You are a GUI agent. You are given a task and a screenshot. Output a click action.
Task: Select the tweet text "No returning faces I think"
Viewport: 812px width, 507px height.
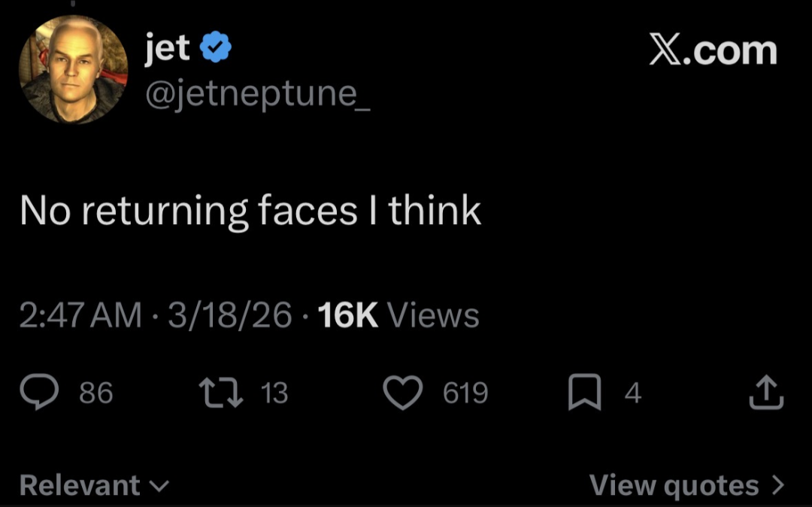click(x=250, y=211)
